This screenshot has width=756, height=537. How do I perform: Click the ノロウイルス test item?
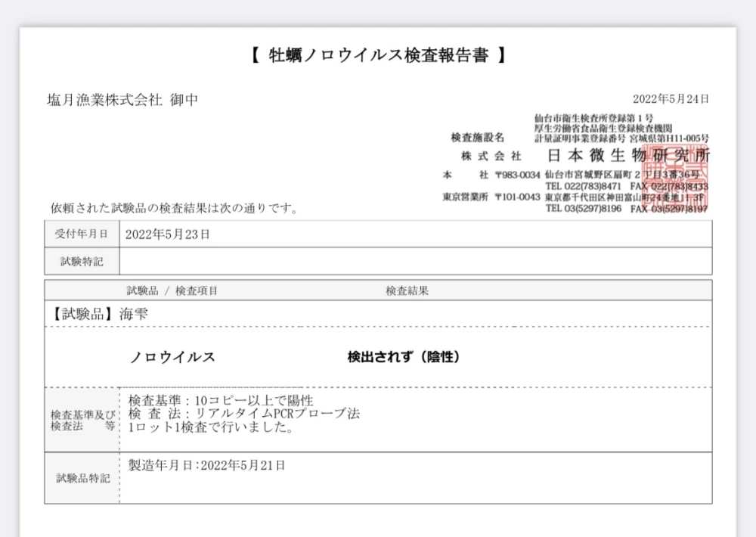click(x=172, y=357)
